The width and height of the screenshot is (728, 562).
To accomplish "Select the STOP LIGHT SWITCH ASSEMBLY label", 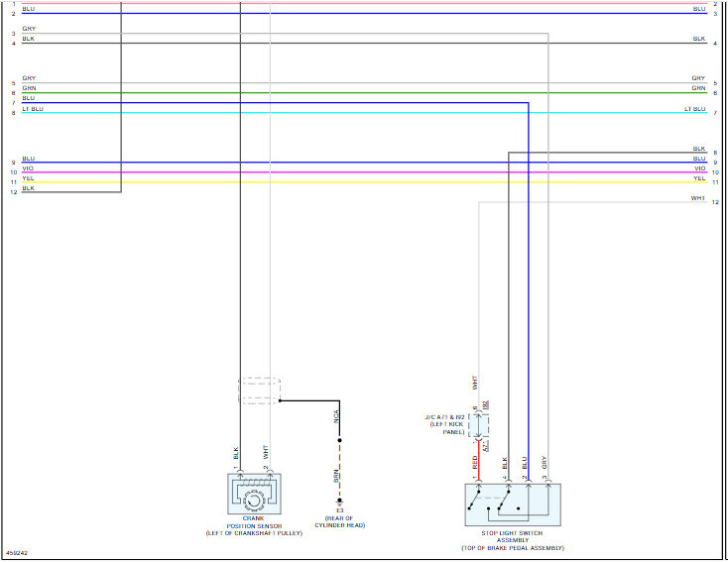I will pyautogui.click(x=512, y=536).
